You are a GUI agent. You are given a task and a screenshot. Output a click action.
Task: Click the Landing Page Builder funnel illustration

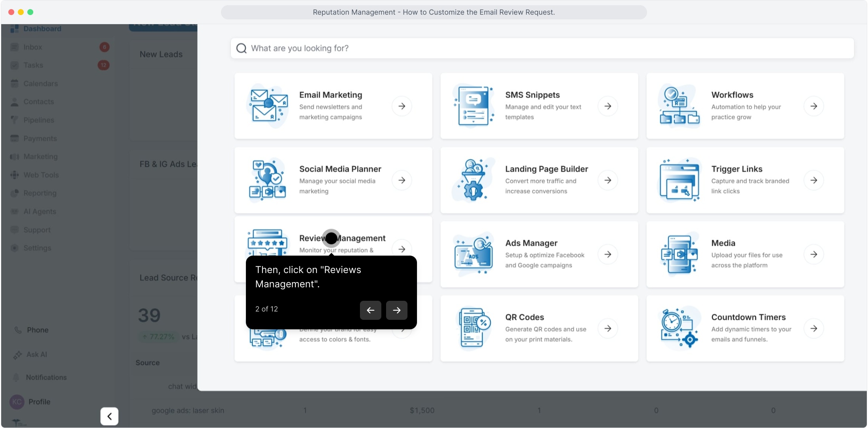tap(474, 180)
